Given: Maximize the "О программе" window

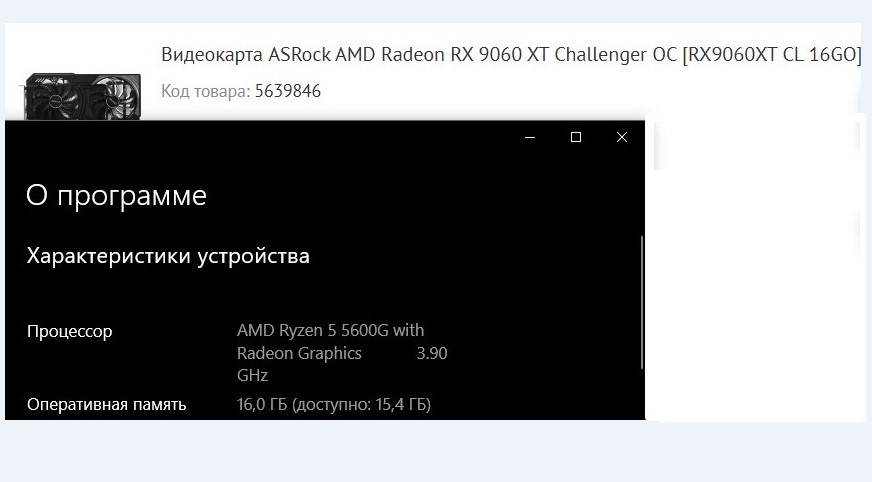Looking at the screenshot, I should pyautogui.click(x=576, y=138).
